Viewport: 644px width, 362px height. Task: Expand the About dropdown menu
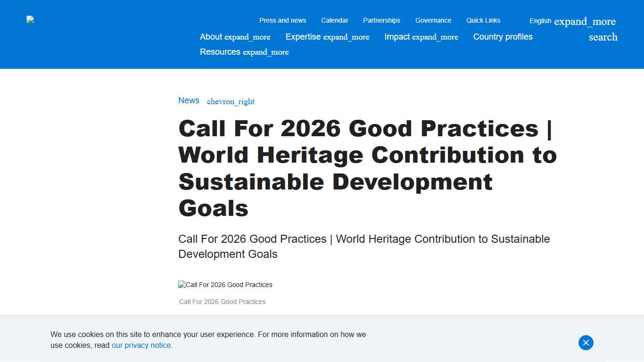(211, 37)
